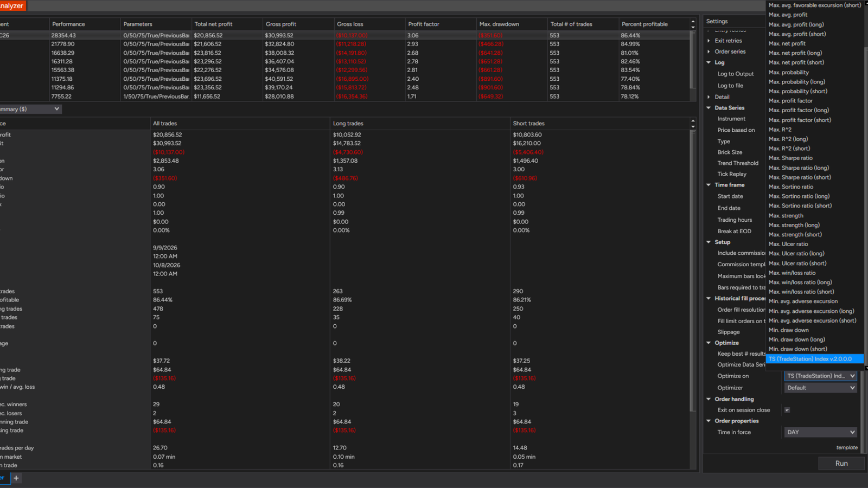Sort by the Performance column header
This screenshot has height=488, width=868.
click(x=85, y=24)
